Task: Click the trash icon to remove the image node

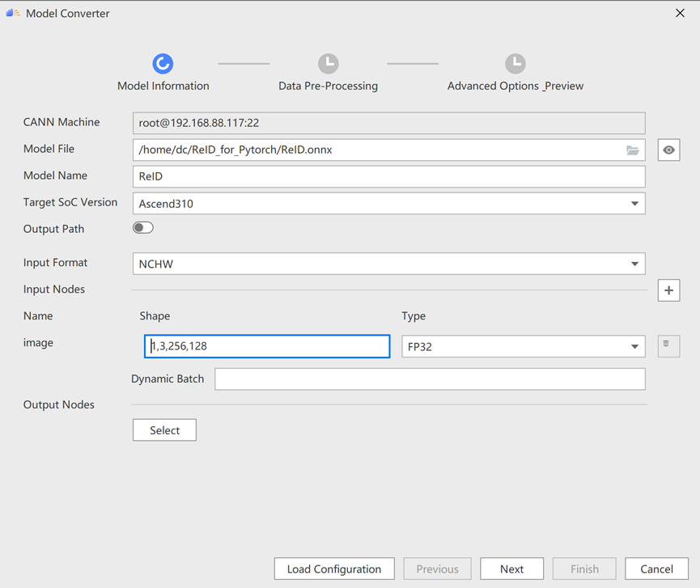Action: pos(668,345)
